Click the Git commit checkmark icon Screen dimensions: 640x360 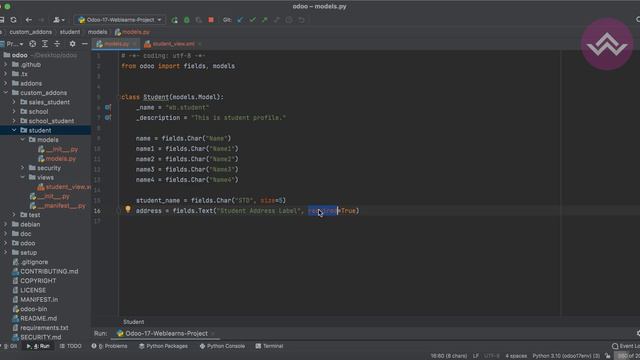point(253,20)
